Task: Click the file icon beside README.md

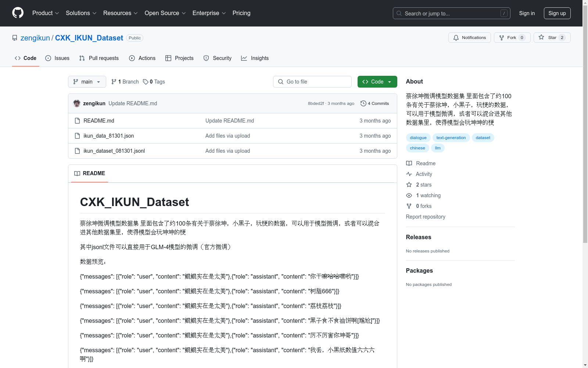Action: (77, 120)
